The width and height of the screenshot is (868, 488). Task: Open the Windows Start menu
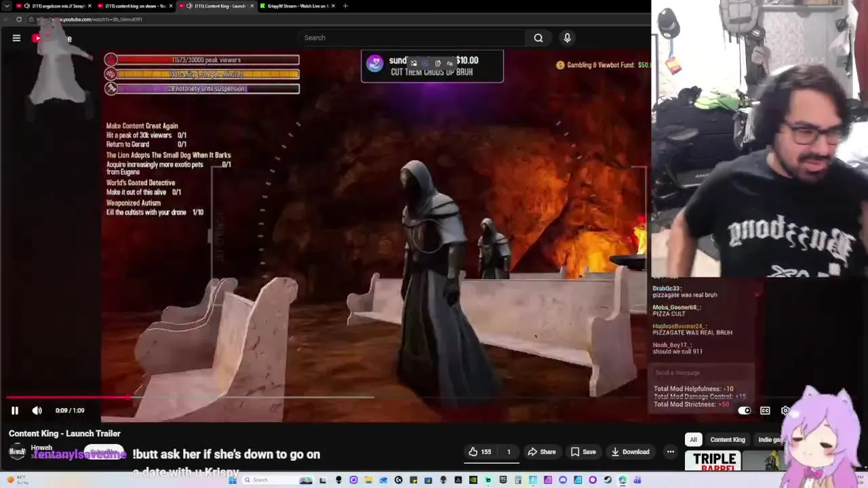(232, 480)
